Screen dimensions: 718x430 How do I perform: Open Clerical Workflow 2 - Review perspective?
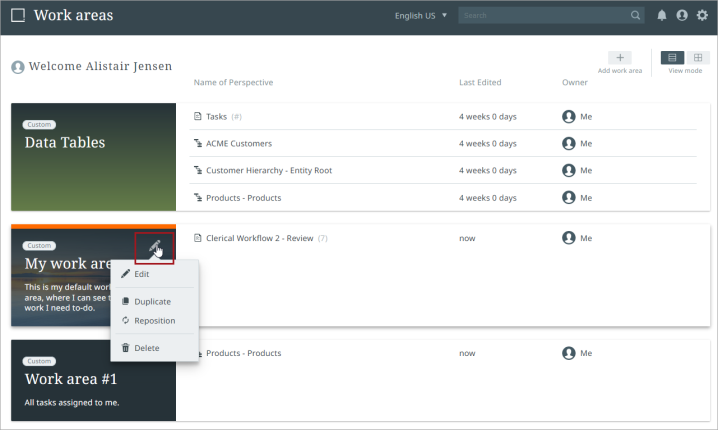[x=260, y=238]
